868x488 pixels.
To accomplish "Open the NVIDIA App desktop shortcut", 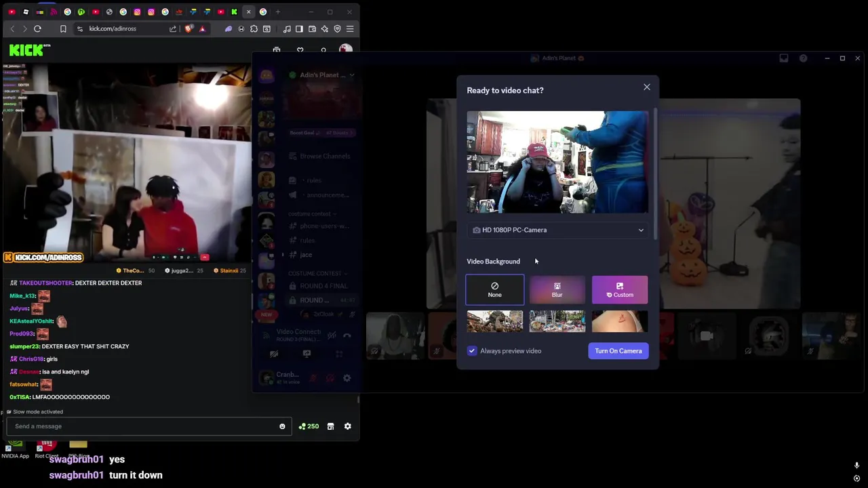I will [x=15, y=449].
